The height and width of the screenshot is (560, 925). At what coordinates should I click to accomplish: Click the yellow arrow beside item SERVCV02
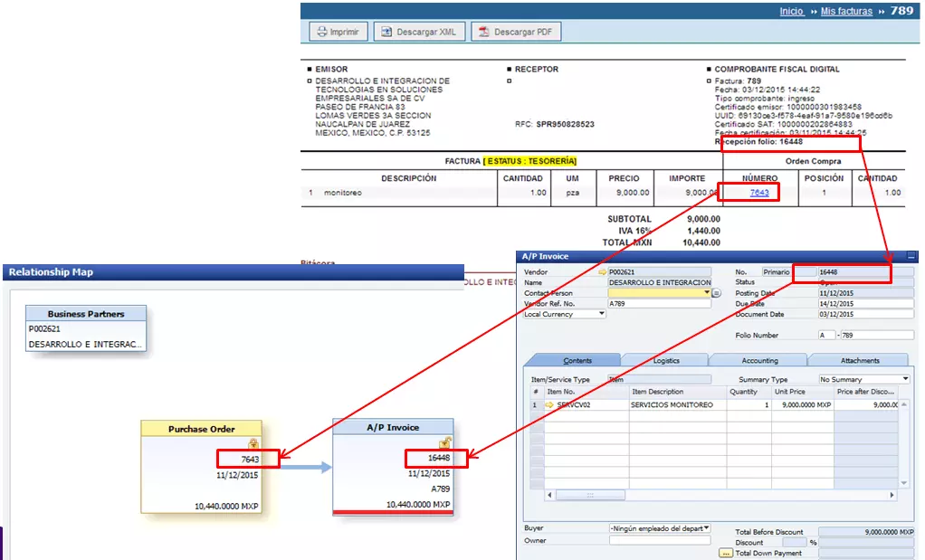coord(548,404)
